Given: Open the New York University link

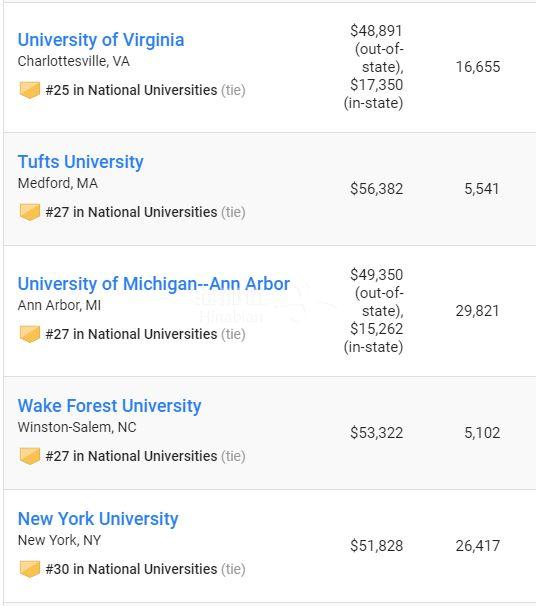Looking at the screenshot, I should coord(98,519).
